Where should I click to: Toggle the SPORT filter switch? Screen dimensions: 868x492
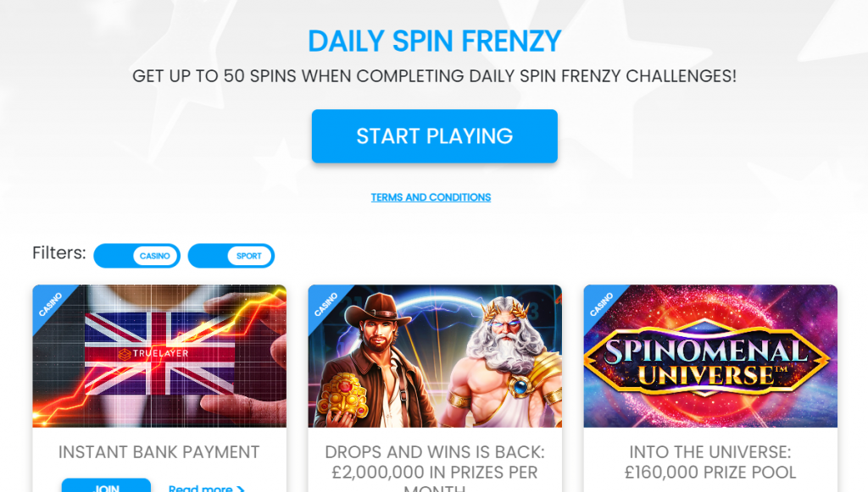click(231, 256)
